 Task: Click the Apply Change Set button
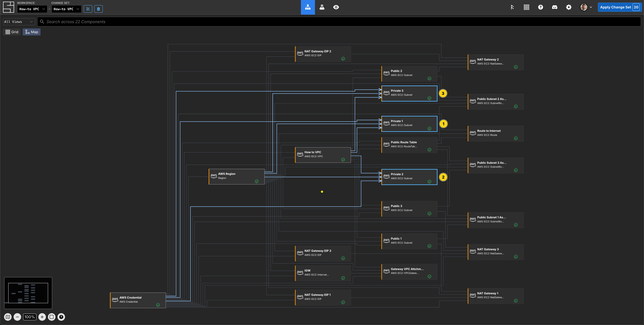point(619,7)
